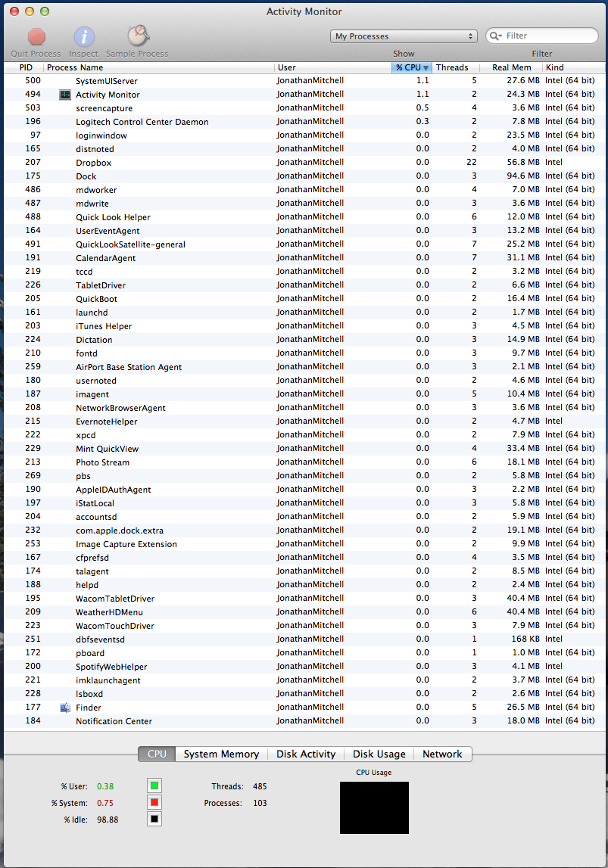Open the My Processes dropdown
The height and width of the screenshot is (868, 608).
(x=404, y=36)
